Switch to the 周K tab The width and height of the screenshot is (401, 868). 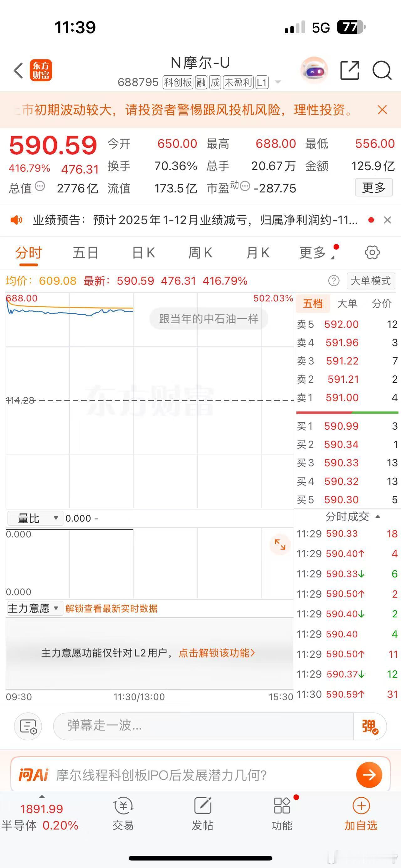click(x=200, y=253)
